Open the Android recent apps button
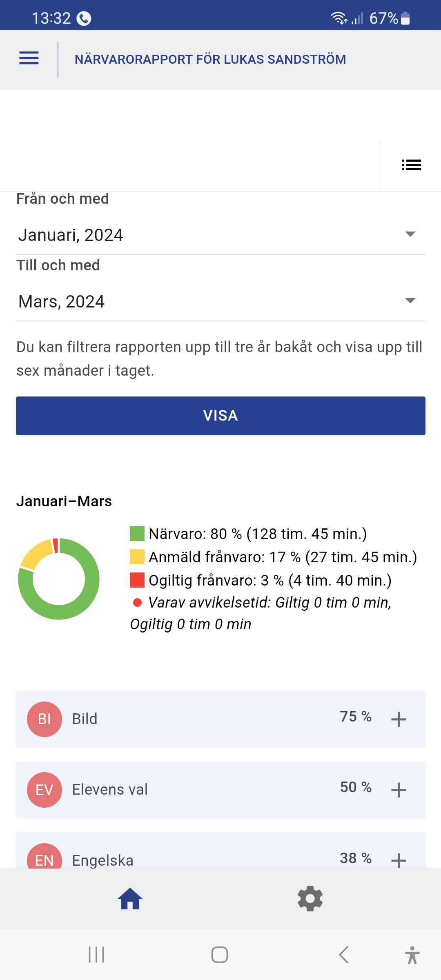The image size is (441, 980). point(97,955)
